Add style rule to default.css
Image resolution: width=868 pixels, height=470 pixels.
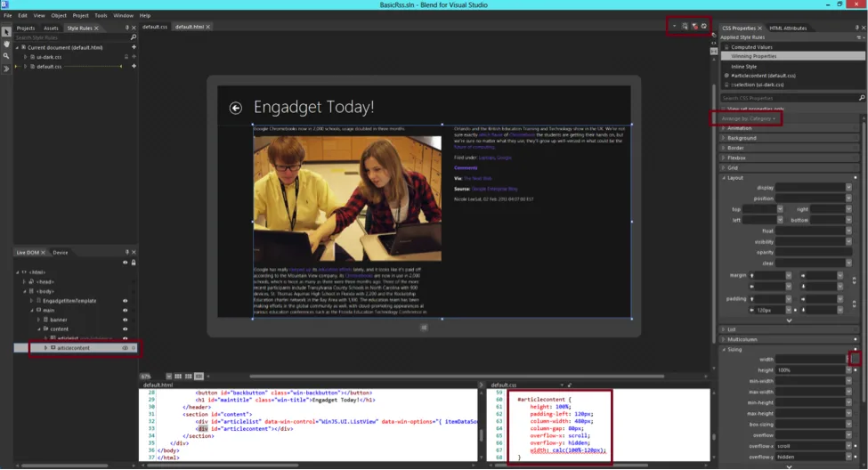pos(134,66)
